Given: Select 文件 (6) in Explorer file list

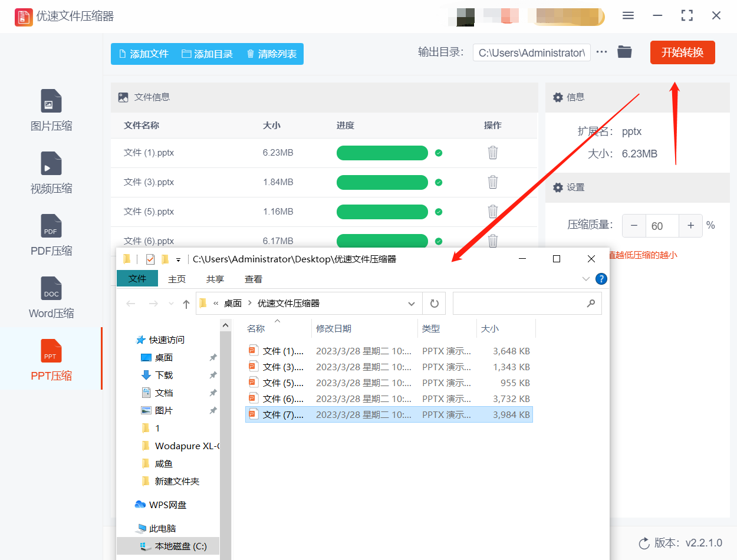Looking at the screenshot, I should [389, 398].
